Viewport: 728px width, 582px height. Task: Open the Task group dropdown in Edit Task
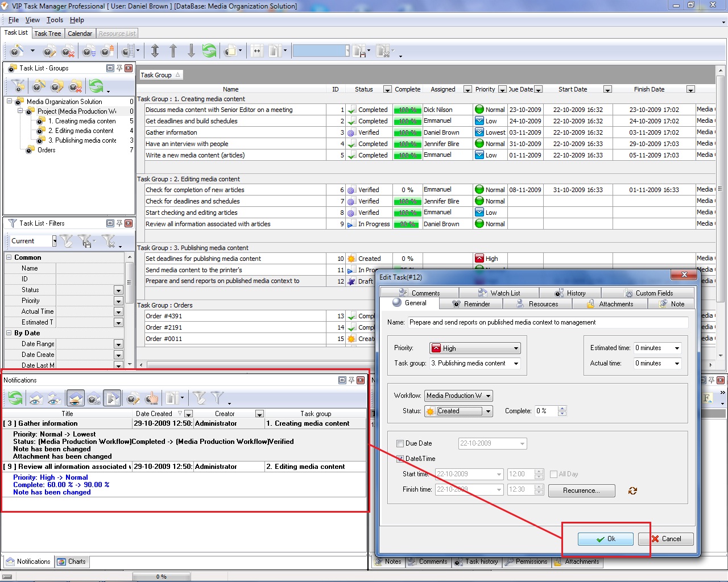point(516,364)
